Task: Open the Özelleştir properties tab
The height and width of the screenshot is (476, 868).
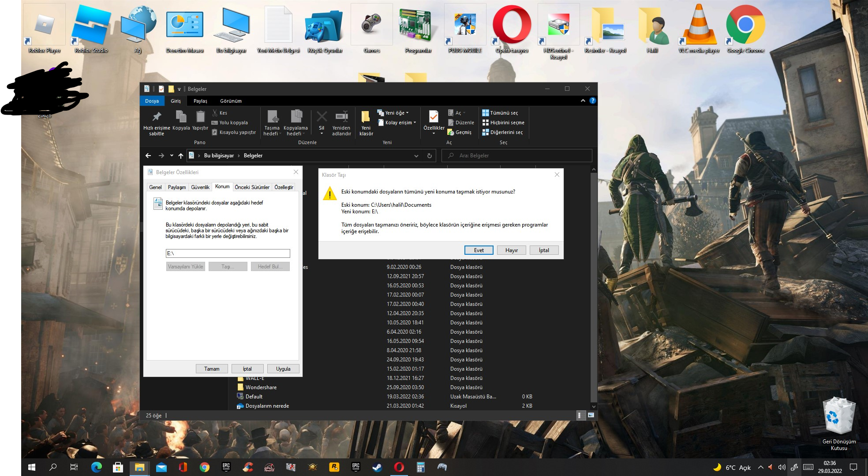Action: (284, 187)
